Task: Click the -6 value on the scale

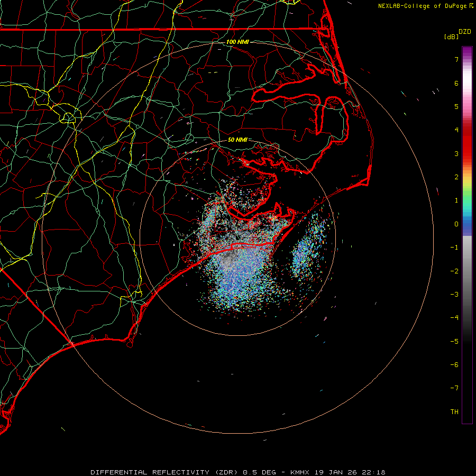Action: pos(454,365)
